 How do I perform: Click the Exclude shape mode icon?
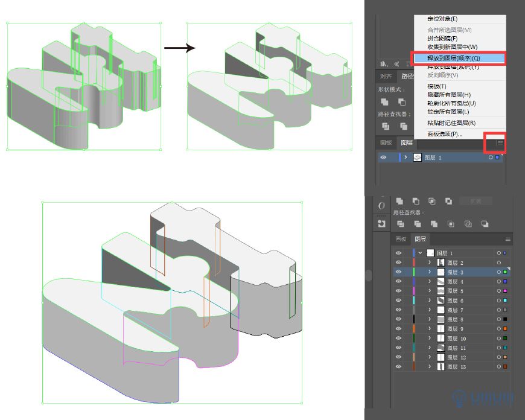(448, 202)
